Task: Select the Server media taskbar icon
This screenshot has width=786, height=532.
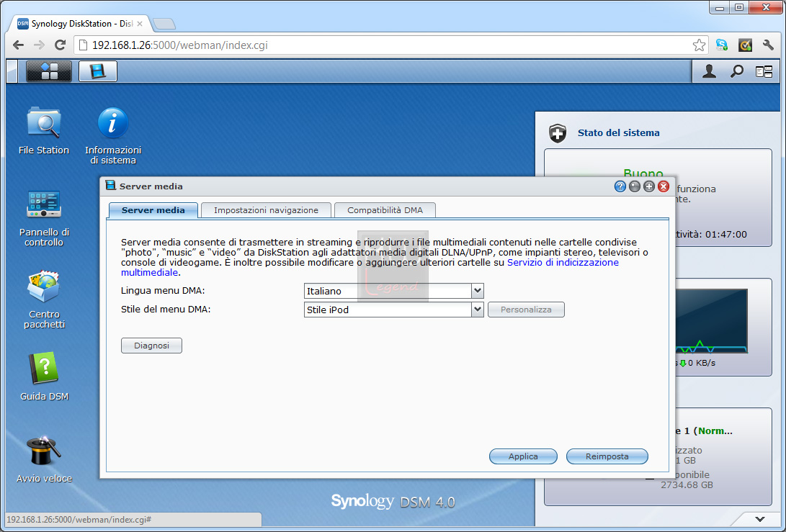Action: pyautogui.click(x=98, y=71)
